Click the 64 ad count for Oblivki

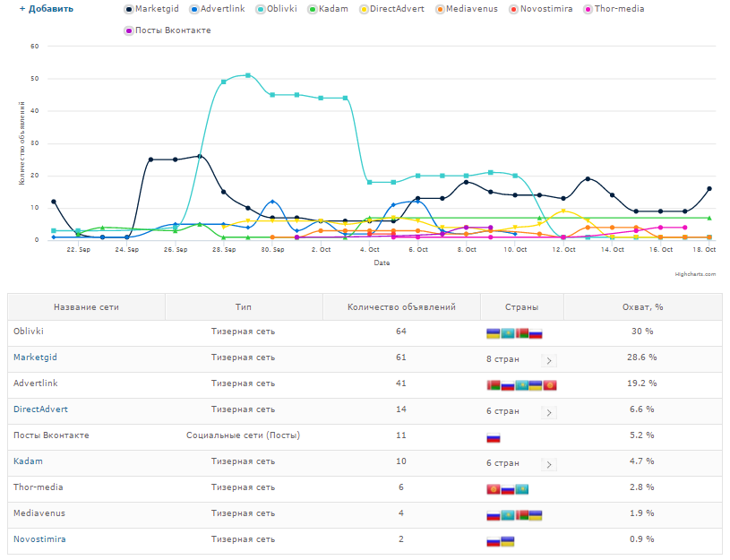[x=401, y=332]
